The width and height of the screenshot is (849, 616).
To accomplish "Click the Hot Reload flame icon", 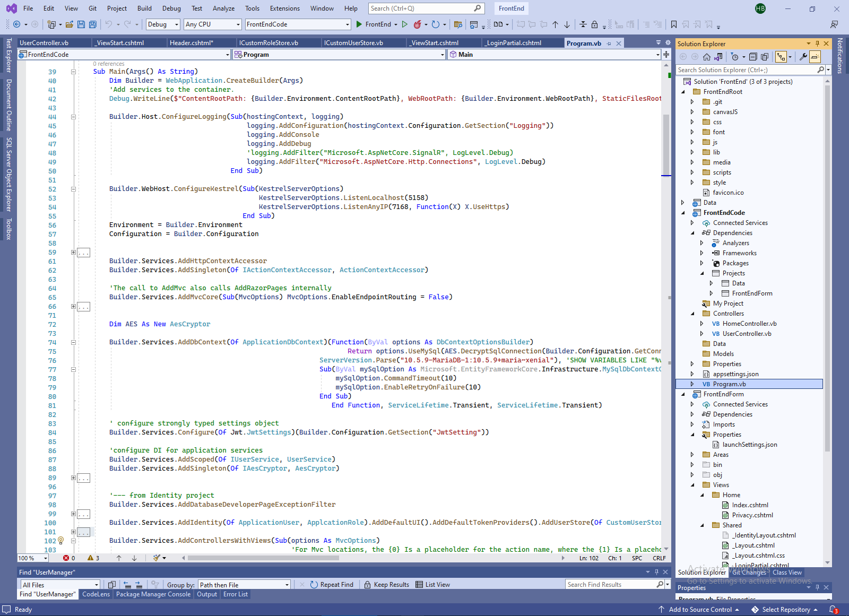I will (418, 24).
